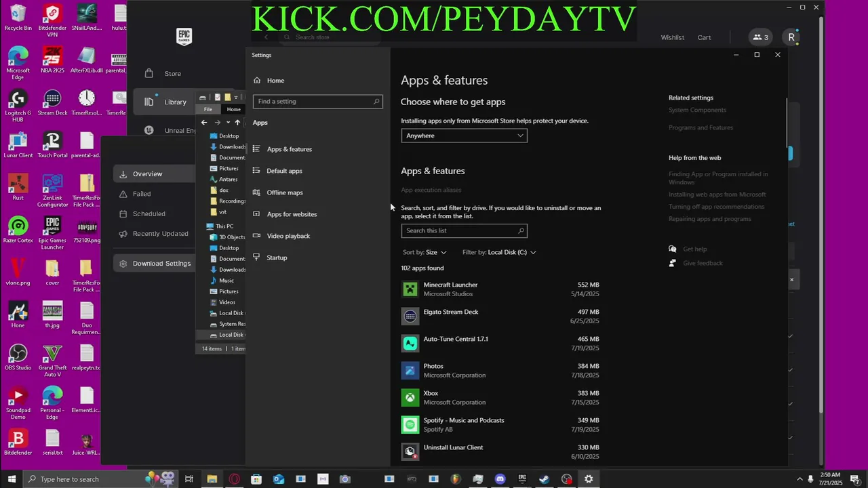
Task: Select dox folder in File Explorer tree
Action: click(223, 190)
